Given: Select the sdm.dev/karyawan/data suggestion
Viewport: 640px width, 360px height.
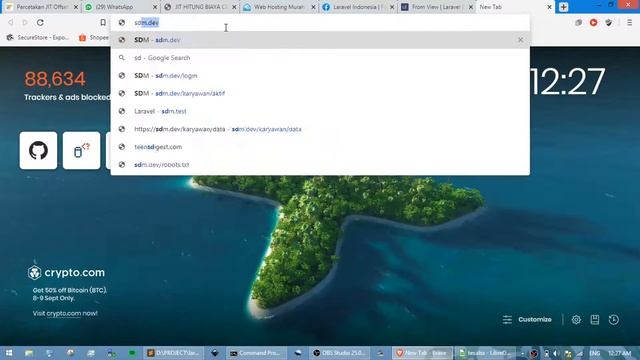Looking at the screenshot, I should coord(320,129).
